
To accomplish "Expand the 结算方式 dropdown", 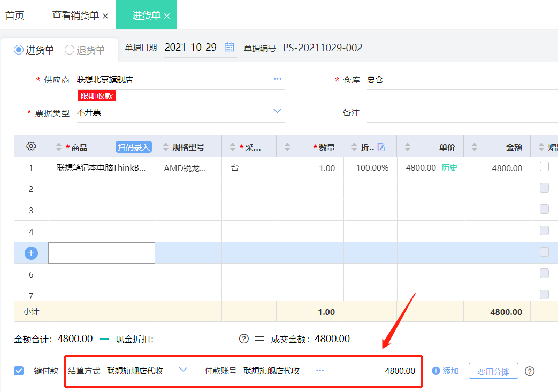I will pyautogui.click(x=184, y=370).
